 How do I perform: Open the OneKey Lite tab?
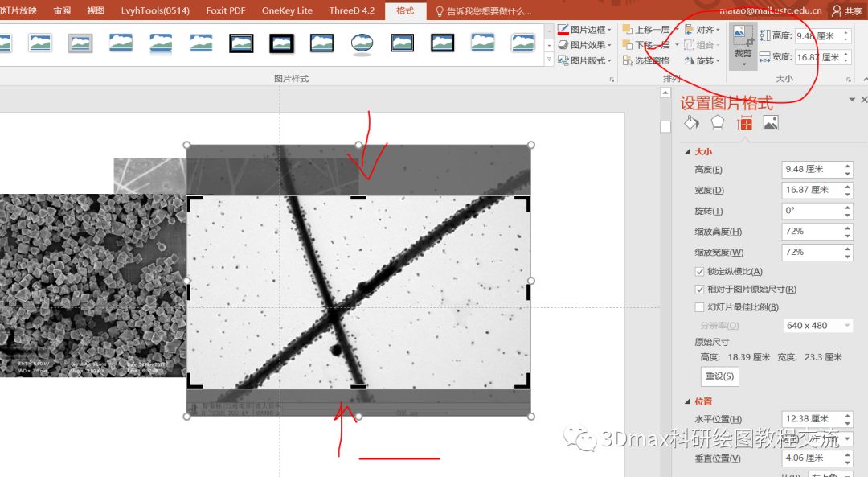pos(287,10)
